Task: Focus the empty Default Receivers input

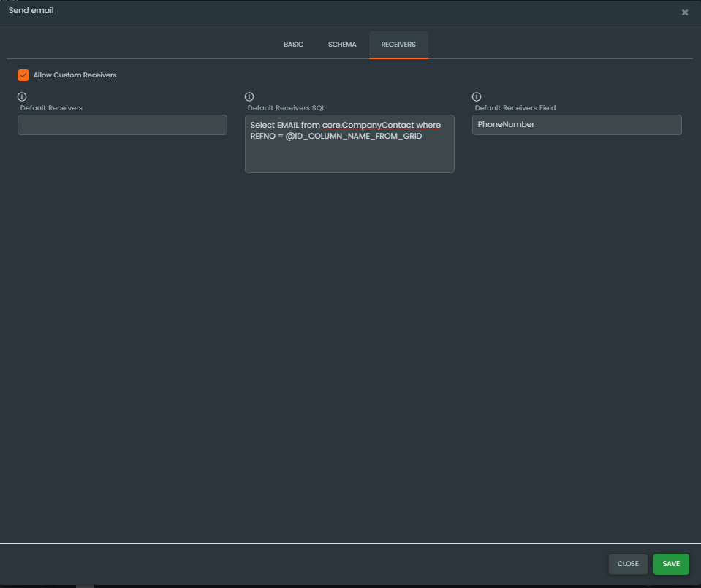Action: [122, 125]
